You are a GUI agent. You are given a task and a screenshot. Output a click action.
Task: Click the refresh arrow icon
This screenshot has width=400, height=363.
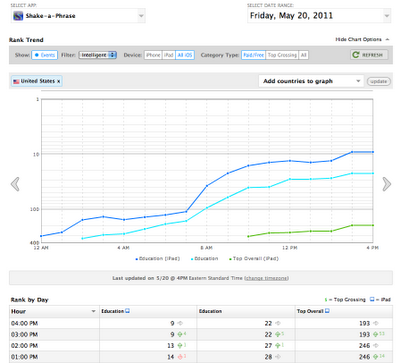click(356, 55)
